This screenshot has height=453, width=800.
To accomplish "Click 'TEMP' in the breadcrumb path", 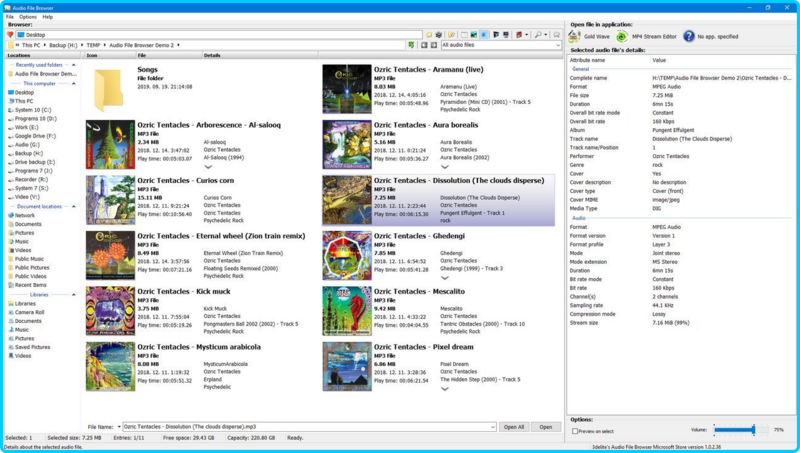I will (93, 45).
